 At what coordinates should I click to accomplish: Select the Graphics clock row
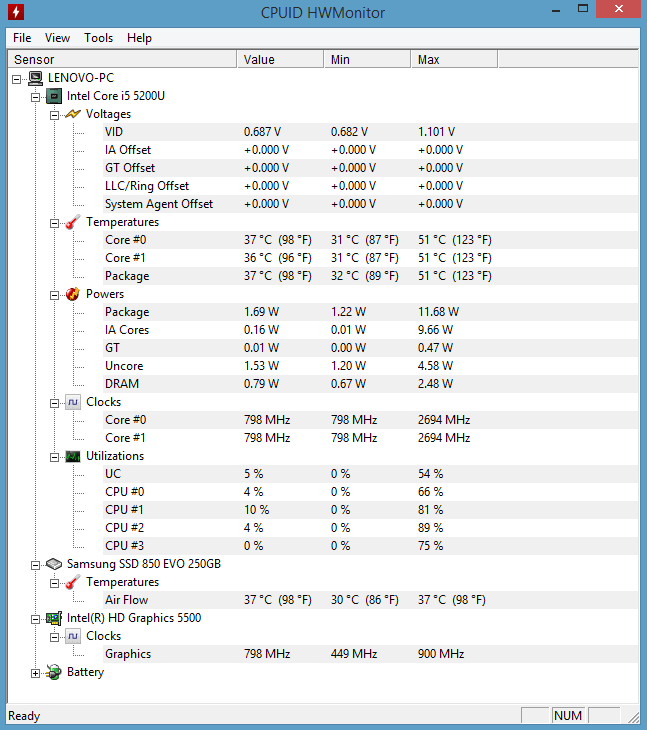pyautogui.click(x=371, y=654)
